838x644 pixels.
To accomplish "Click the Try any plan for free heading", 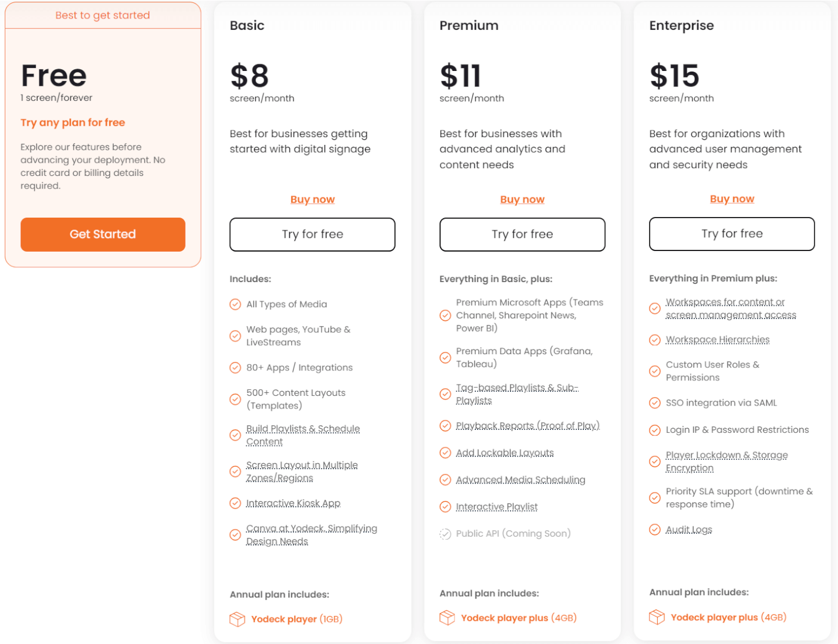I will coord(73,123).
